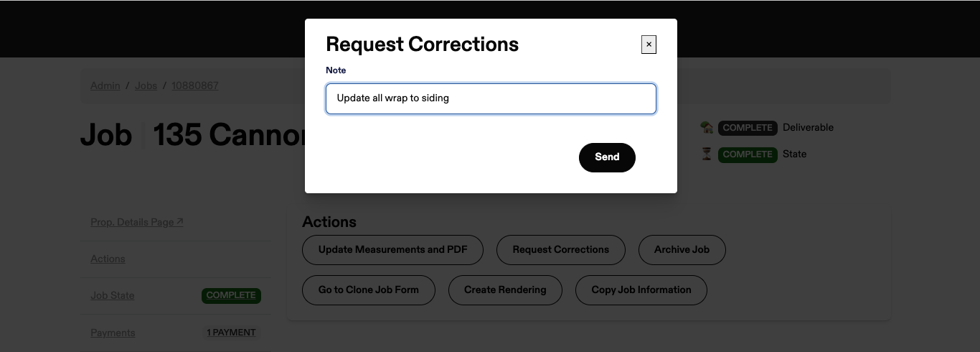980x352 pixels.
Task: Click the hourglass State icon
Action: click(707, 154)
